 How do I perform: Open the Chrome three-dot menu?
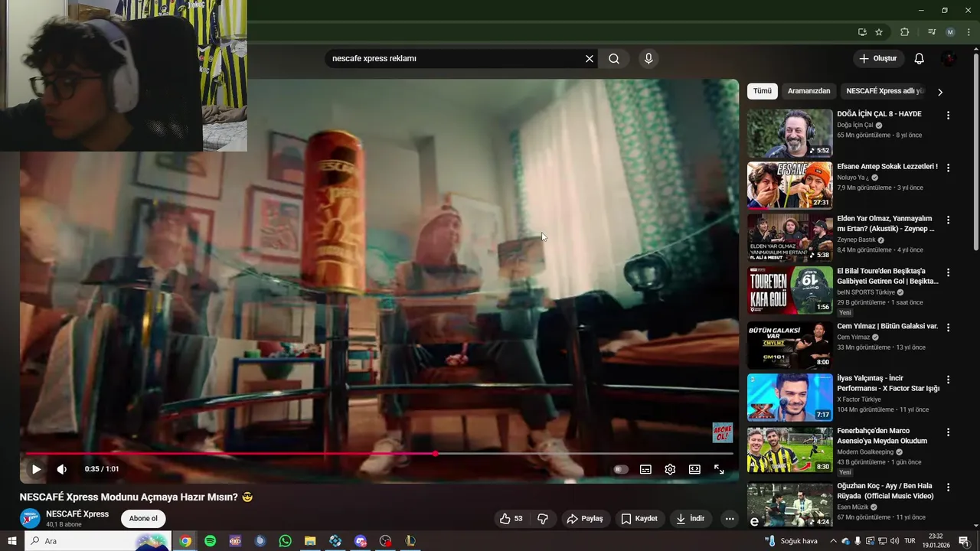969,32
